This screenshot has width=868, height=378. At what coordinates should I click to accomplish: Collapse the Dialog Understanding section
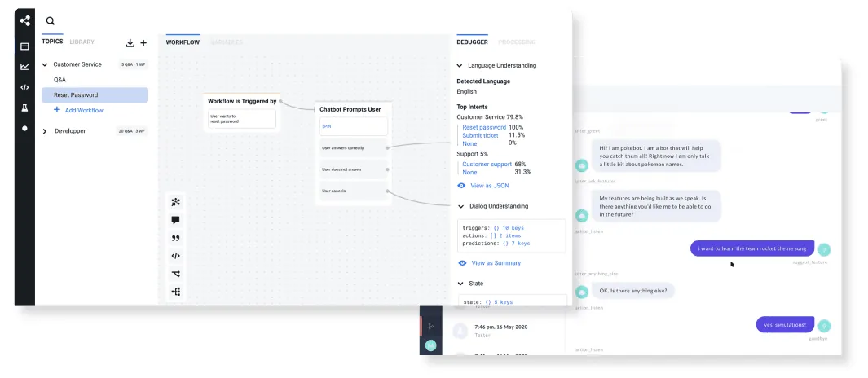(460, 206)
